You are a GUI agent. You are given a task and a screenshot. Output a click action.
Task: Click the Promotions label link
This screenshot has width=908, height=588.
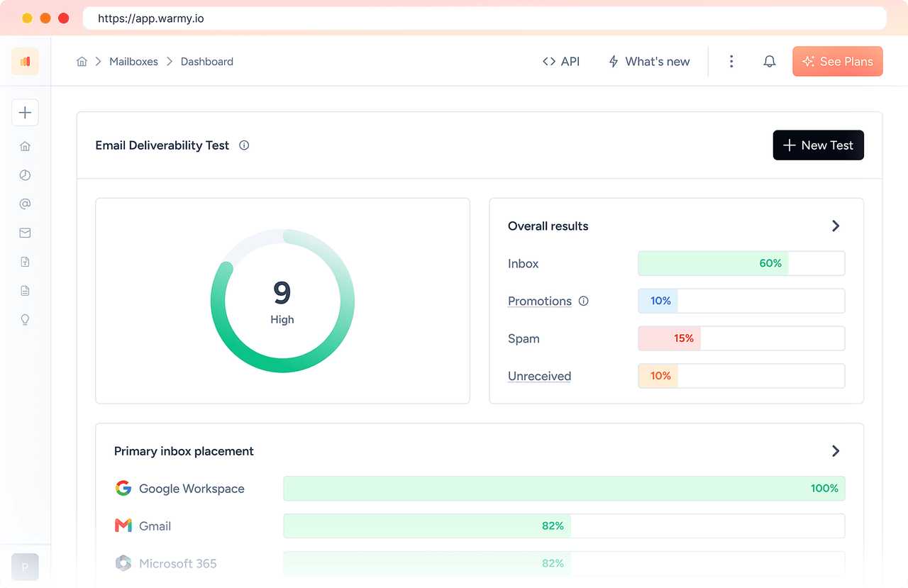click(540, 301)
